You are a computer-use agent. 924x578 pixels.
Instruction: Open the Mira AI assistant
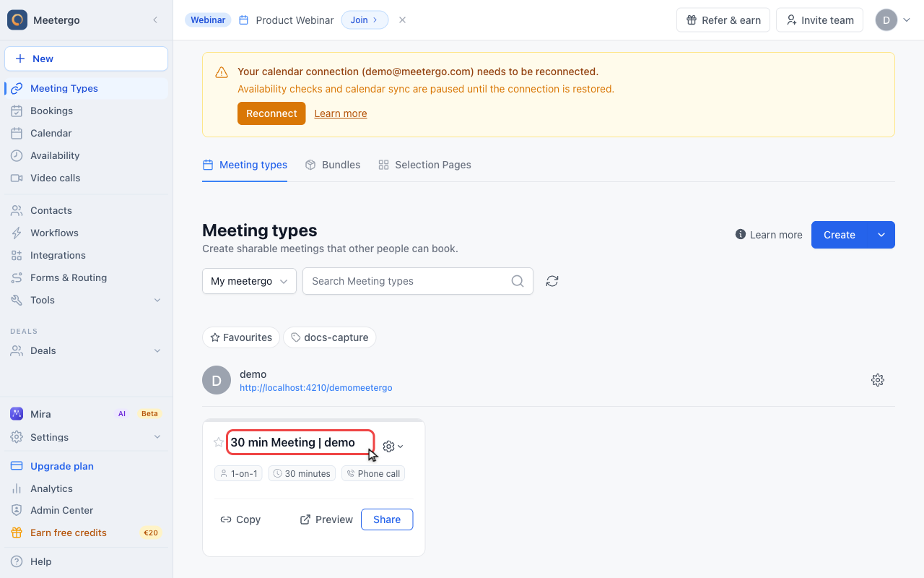click(87, 414)
